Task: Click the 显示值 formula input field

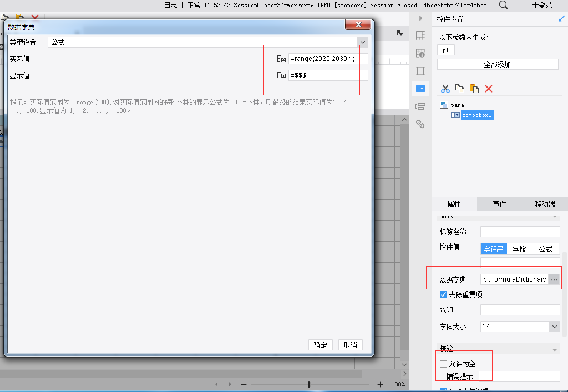Action: (x=328, y=75)
